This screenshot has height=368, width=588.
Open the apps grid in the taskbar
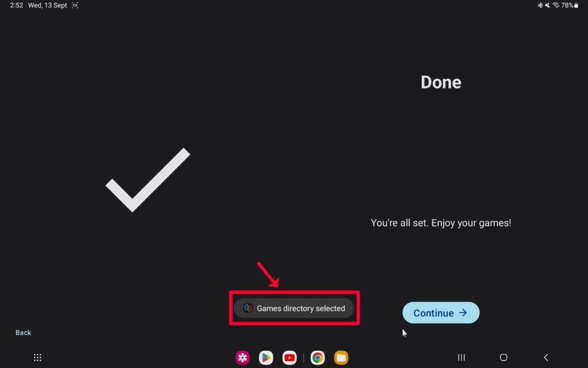click(37, 358)
